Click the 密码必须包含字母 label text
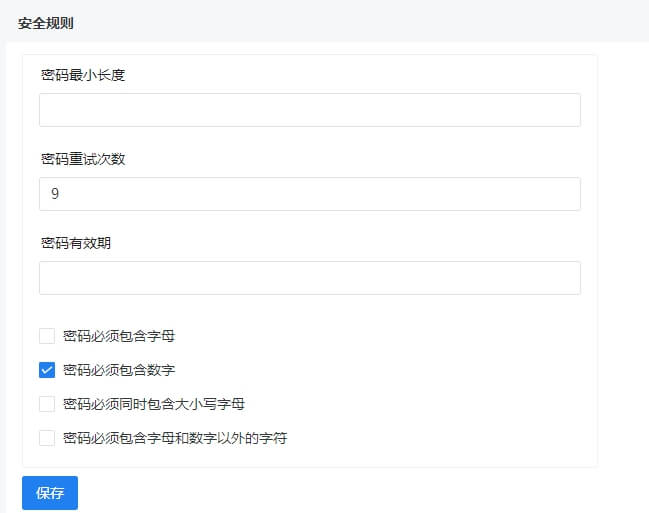Image resolution: width=649 pixels, height=513 pixels. coord(119,336)
